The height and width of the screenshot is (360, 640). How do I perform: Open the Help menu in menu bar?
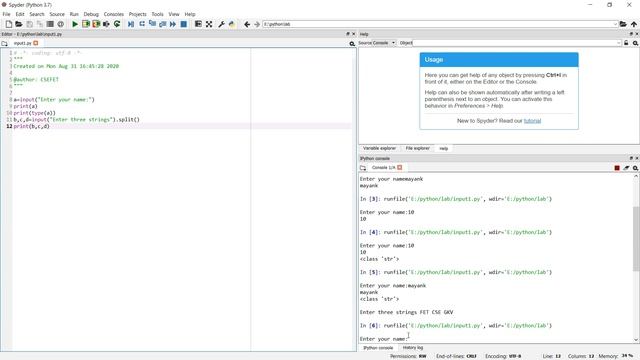[x=190, y=14]
